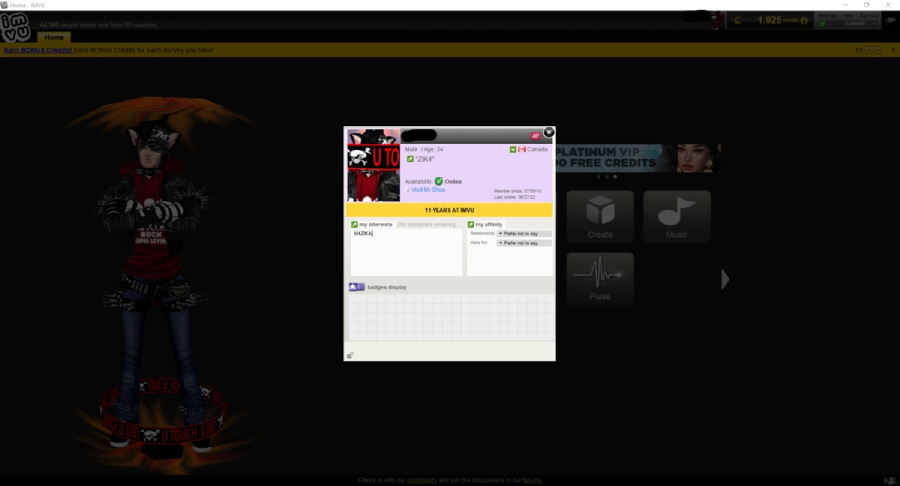Edit the "ZIK4" tagline pencil icon

(x=410, y=159)
